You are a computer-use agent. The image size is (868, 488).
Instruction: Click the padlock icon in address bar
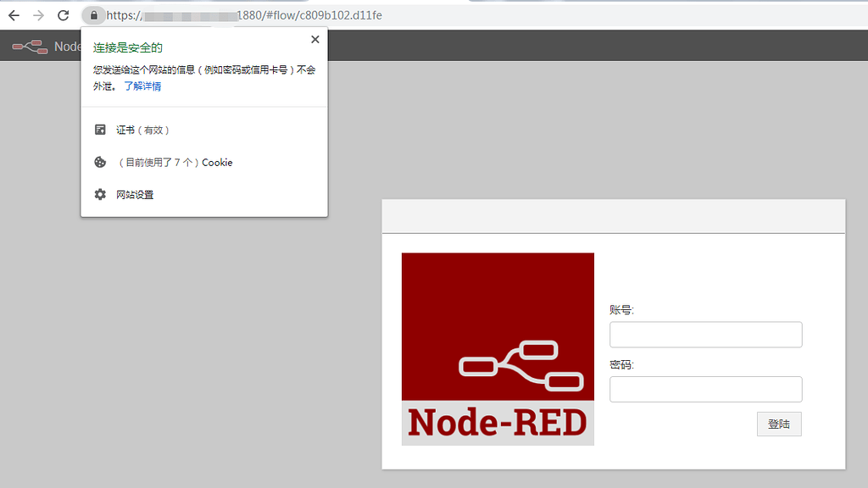tap(93, 15)
